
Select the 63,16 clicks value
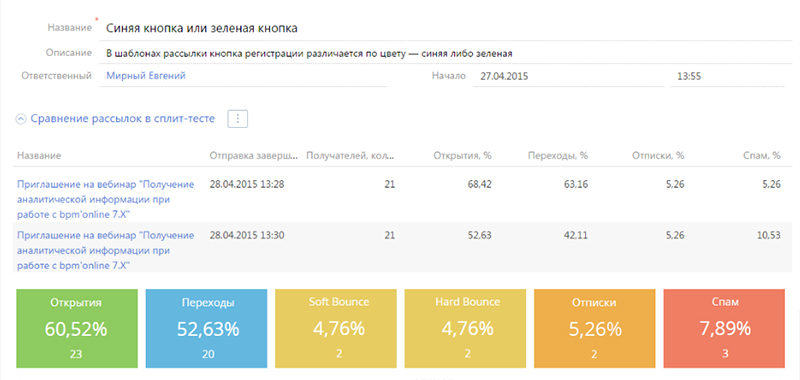pyautogui.click(x=577, y=184)
